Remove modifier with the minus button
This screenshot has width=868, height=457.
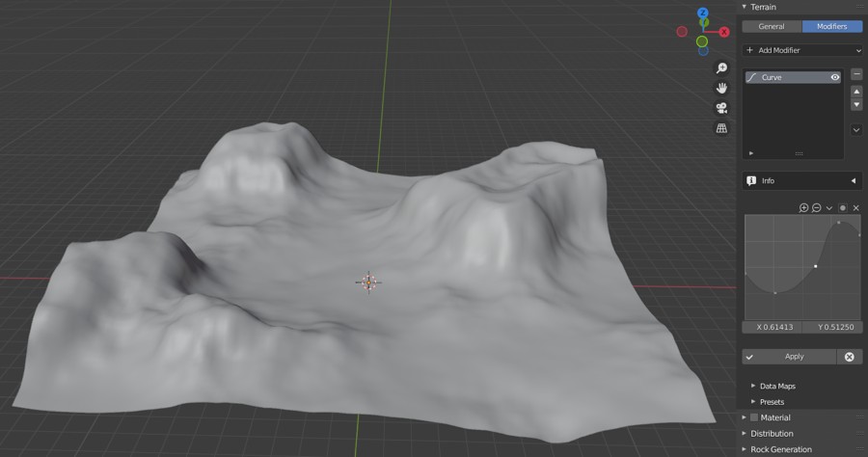(856, 74)
